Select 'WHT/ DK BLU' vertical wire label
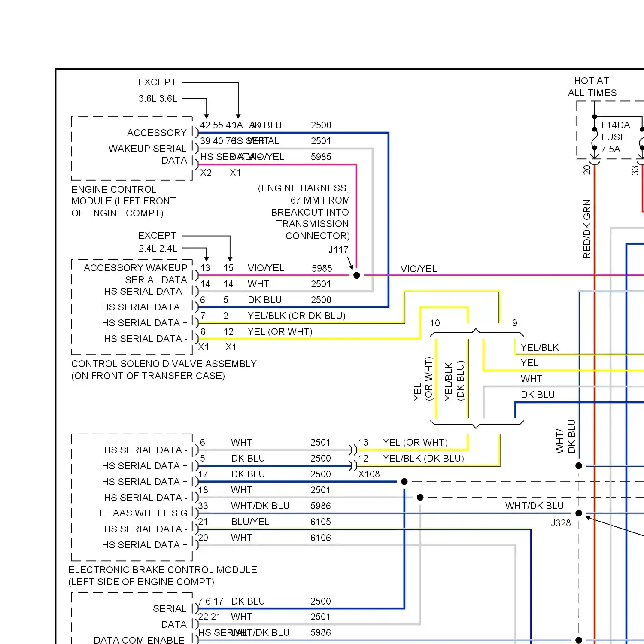Viewport: 644px width, 644px height. [565, 436]
